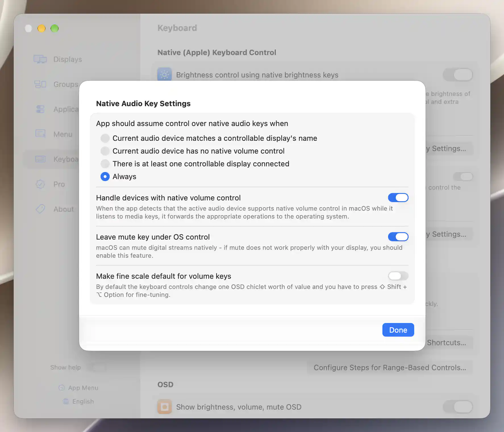Click the yellow minimize window button
The height and width of the screenshot is (432, 504).
click(x=41, y=28)
